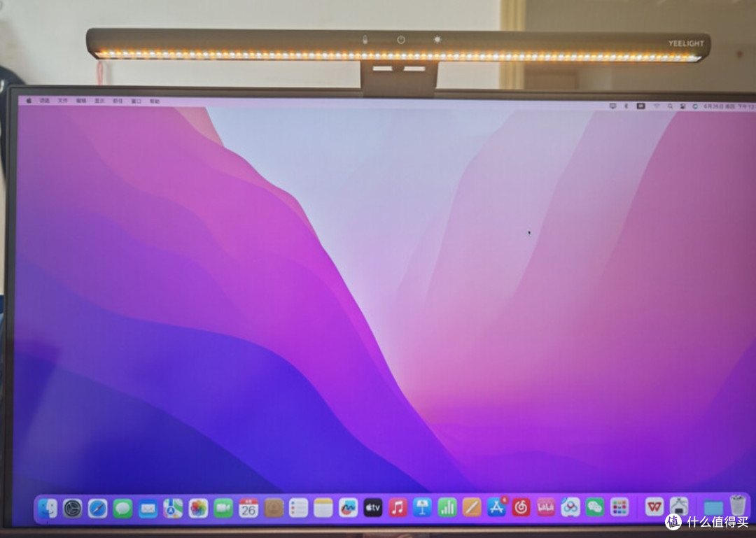
Task: Open the Contacts app in the Dock
Action: coord(274,508)
